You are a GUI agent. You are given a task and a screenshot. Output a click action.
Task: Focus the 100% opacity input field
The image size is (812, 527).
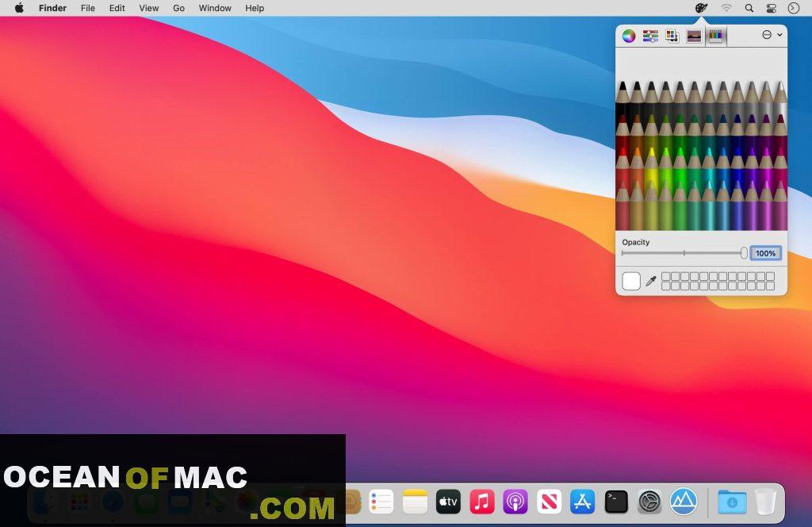(765, 253)
